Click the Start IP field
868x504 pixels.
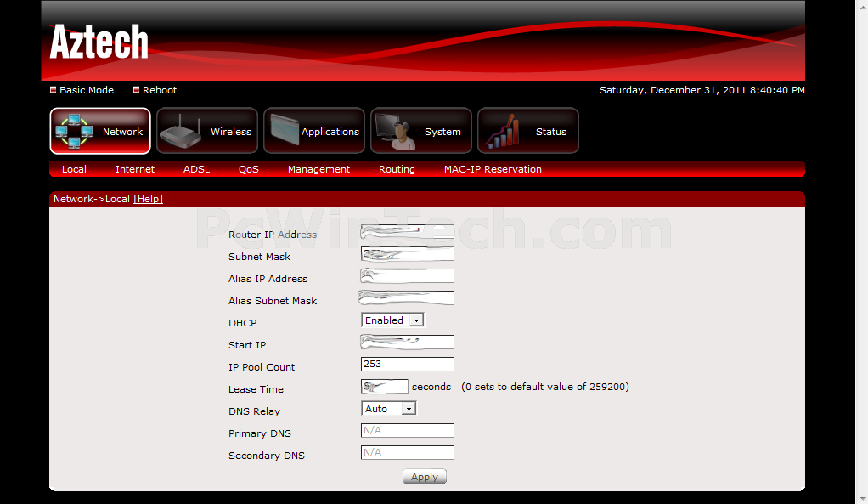pos(408,343)
